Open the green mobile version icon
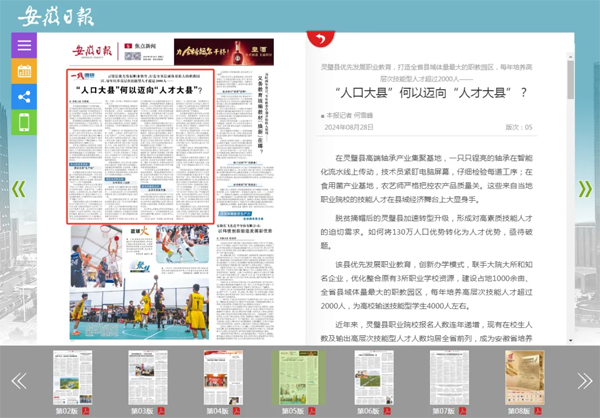The image size is (600, 418). pos(24,123)
